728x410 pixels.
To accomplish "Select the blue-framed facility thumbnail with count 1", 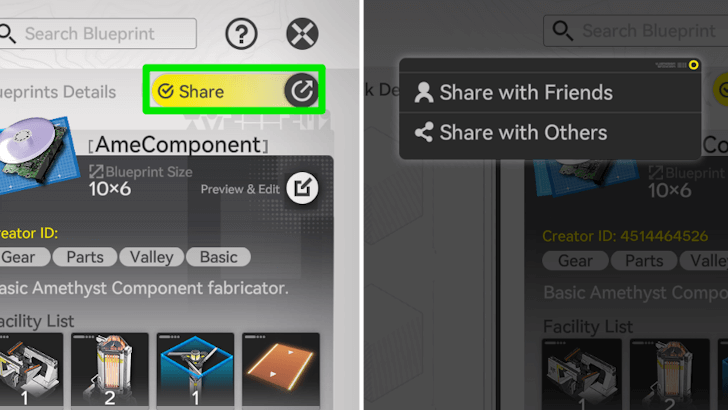I will [195, 370].
